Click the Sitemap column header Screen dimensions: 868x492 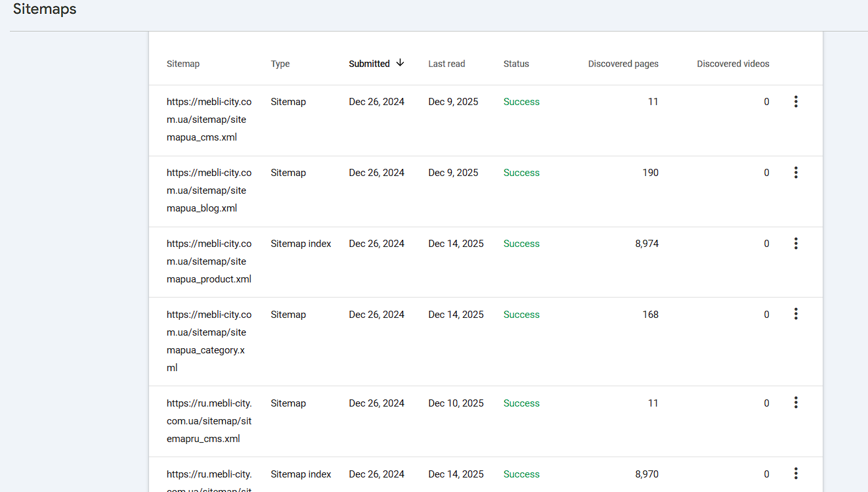[x=183, y=64]
